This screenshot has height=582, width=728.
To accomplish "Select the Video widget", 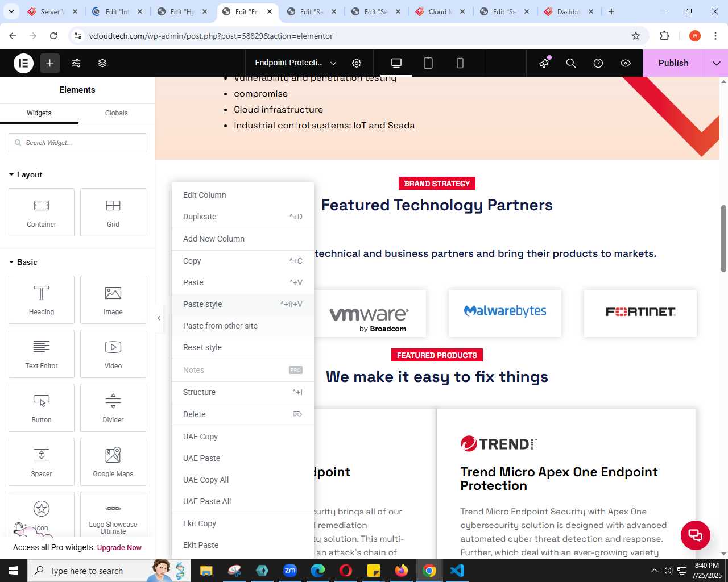I will tap(113, 354).
